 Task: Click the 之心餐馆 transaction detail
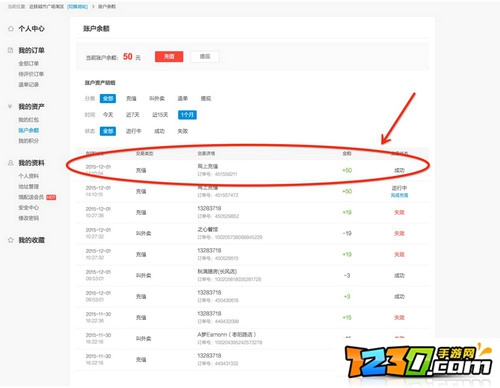point(208,229)
